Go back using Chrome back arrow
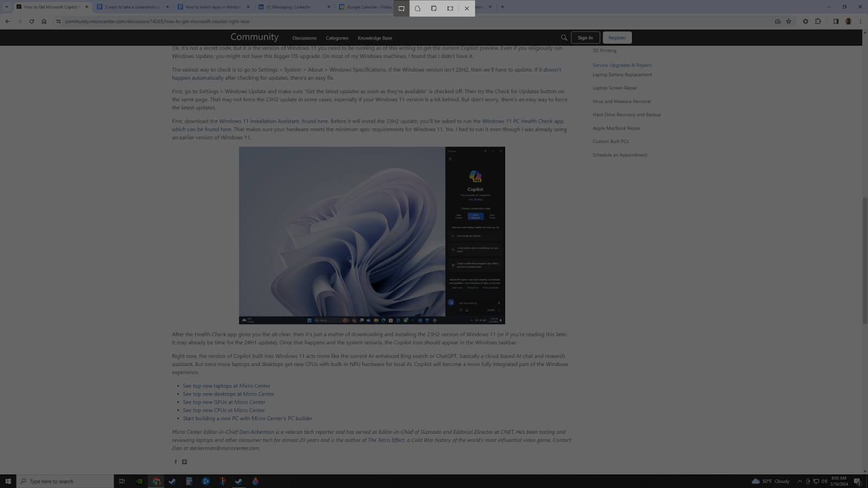Viewport: 868px width, 488px height. coord(8,22)
